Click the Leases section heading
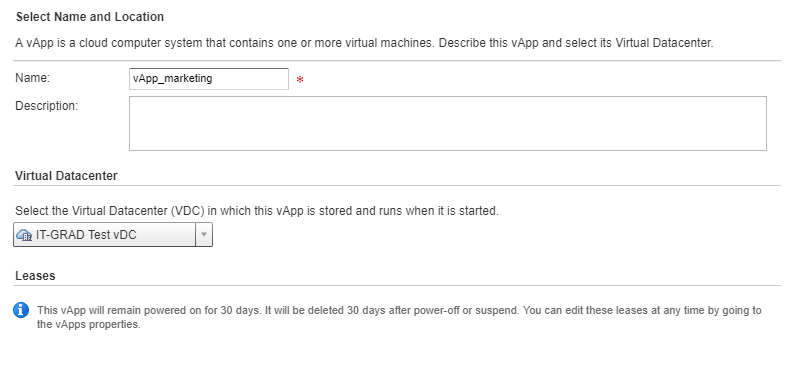The height and width of the screenshot is (368, 785). click(35, 276)
